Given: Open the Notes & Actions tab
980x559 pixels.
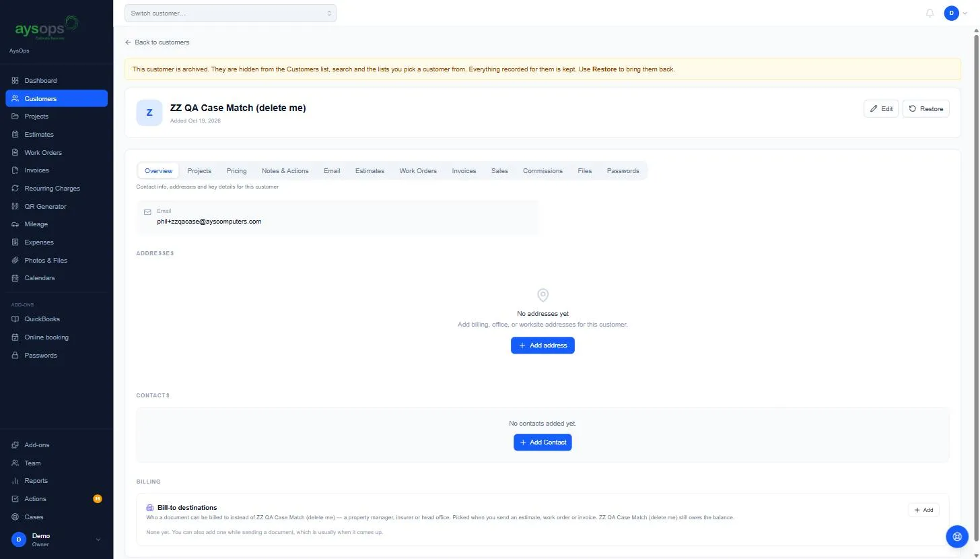Looking at the screenshot, I should (285, 171).
